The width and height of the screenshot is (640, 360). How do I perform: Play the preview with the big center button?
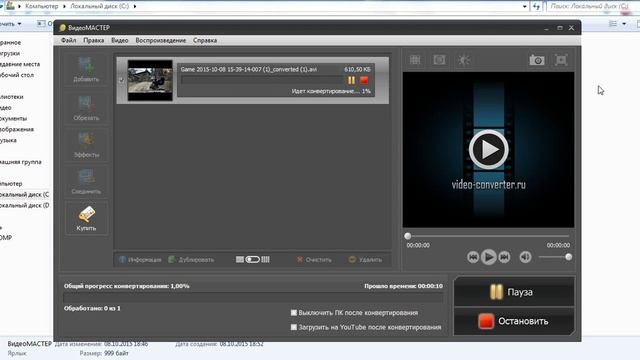click(489, 149)
